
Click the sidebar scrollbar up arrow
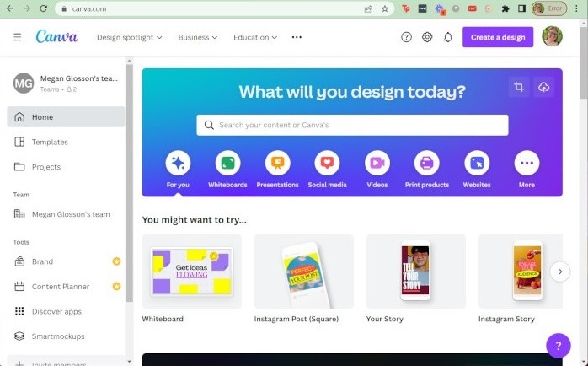(x=130, y=61)
